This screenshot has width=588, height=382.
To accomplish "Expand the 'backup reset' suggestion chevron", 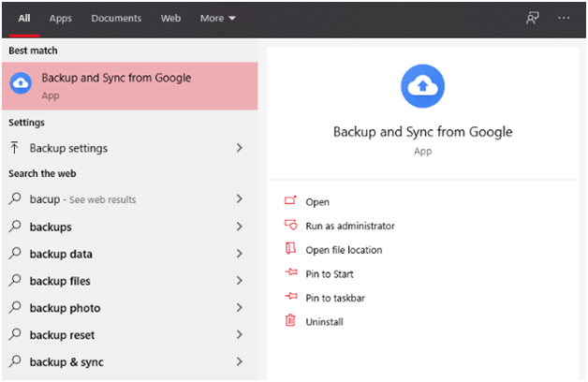I will 240,334.
